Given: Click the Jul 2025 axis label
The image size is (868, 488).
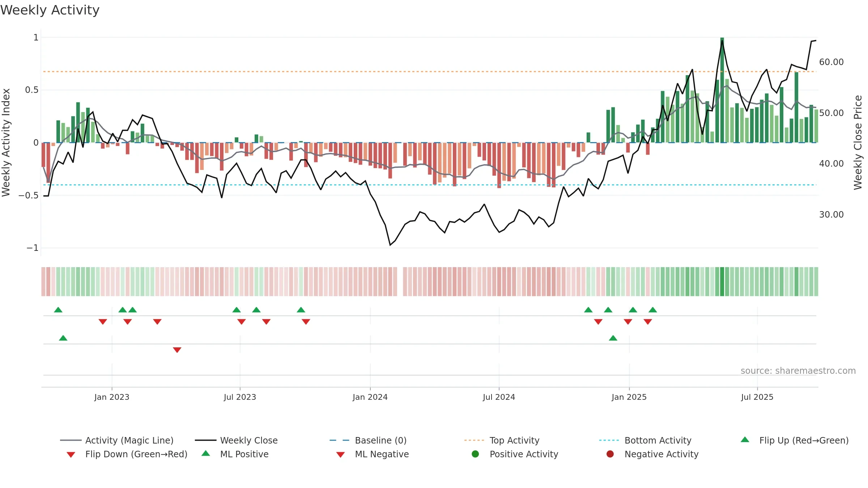Looking at the screenshot, I should 757,397.
